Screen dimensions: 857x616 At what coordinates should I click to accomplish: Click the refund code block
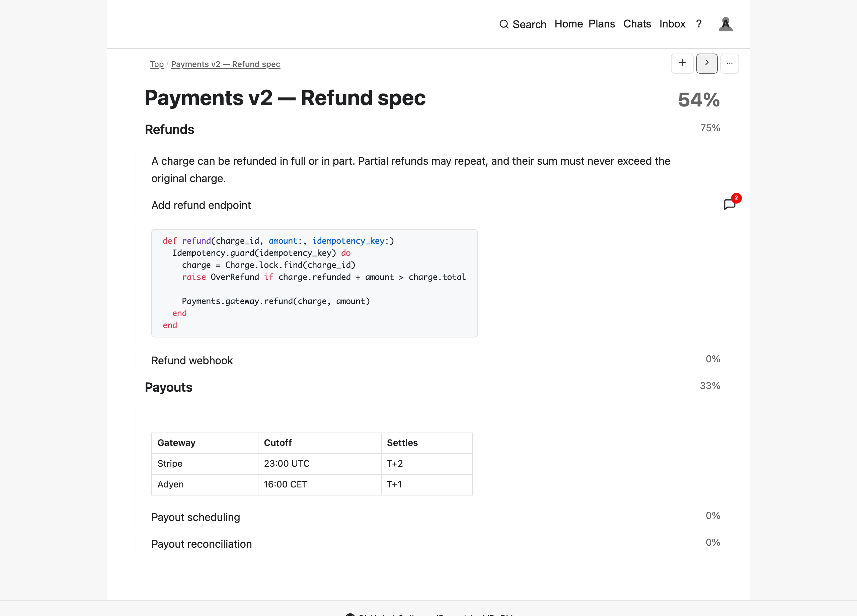(314, 283)
